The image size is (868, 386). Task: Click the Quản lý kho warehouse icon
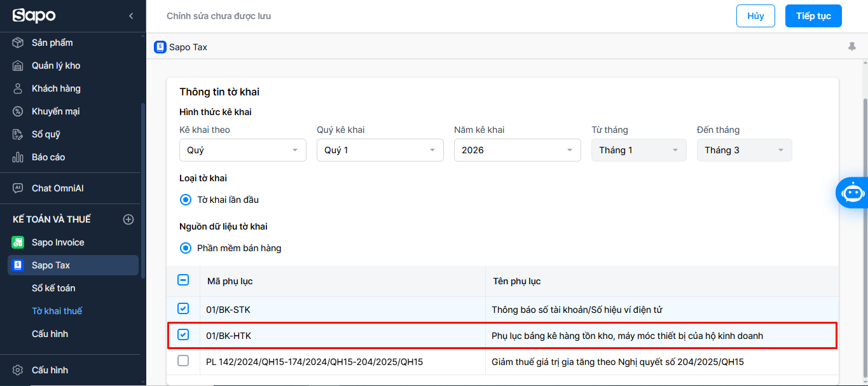click(x=18, y=65)
